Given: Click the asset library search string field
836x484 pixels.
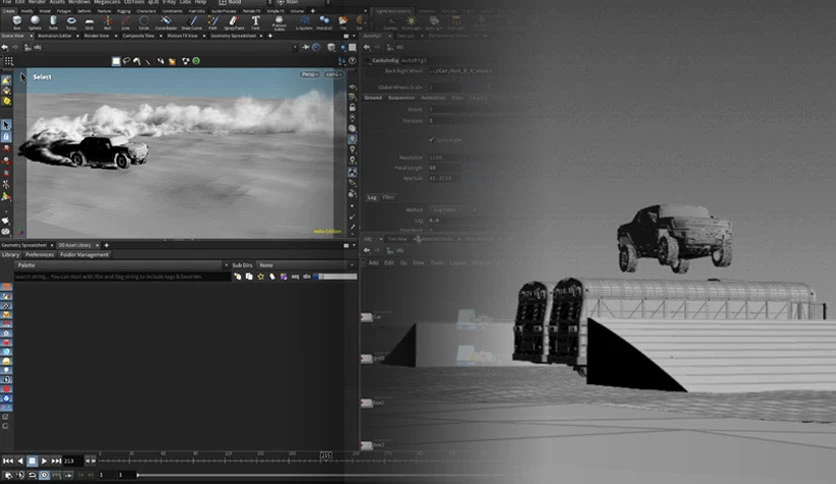Looking at the screenshot, I should [122, 277].
